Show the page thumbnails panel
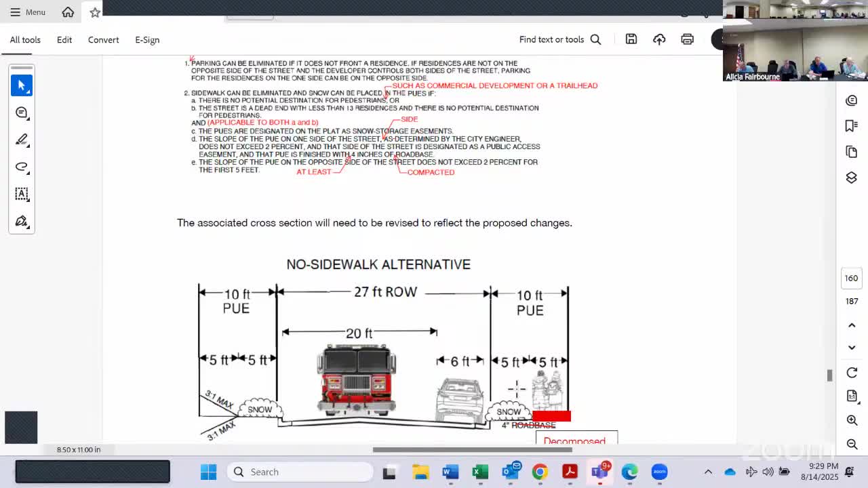The height and width of the screenshot is (488, 868). click(x=852, y=152)
